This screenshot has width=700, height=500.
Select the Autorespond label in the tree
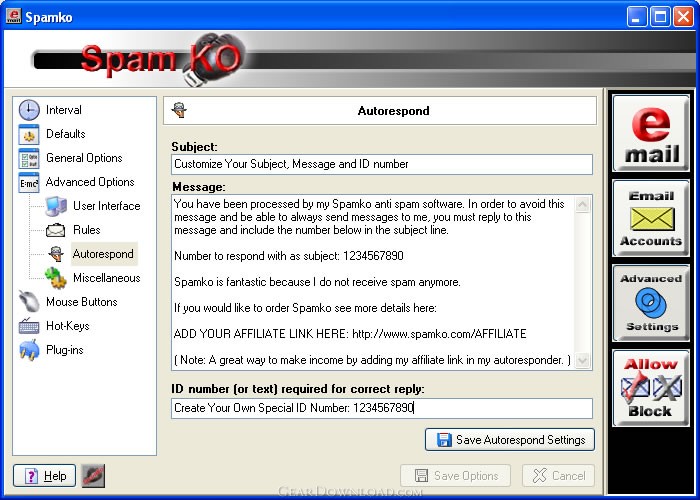tap(103, 254)
